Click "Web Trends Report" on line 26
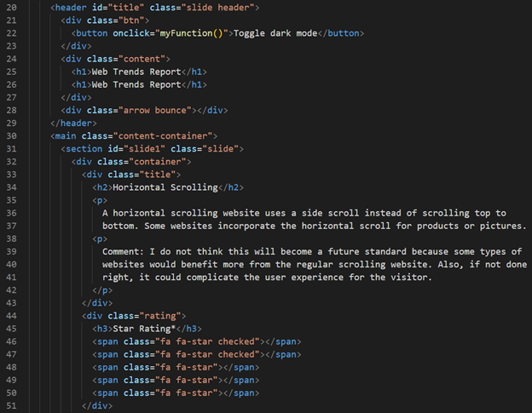Viewport: 532px width, 413px height. 136,84
